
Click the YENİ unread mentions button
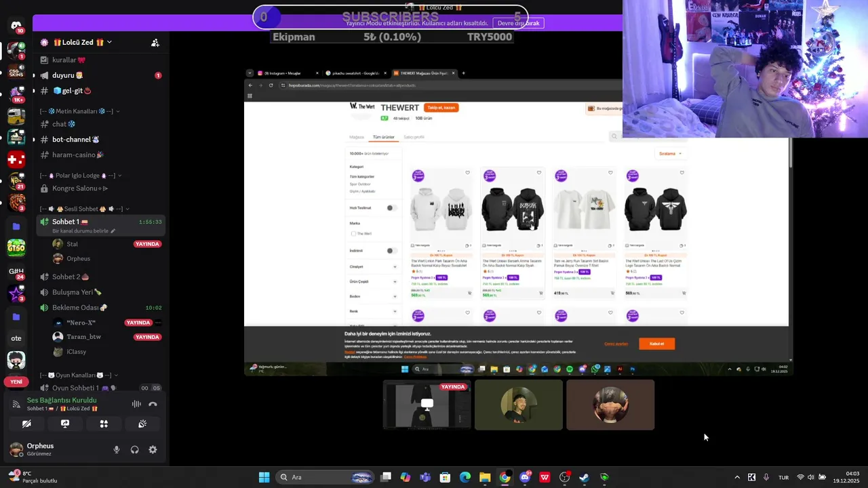[x=16, y=382]
